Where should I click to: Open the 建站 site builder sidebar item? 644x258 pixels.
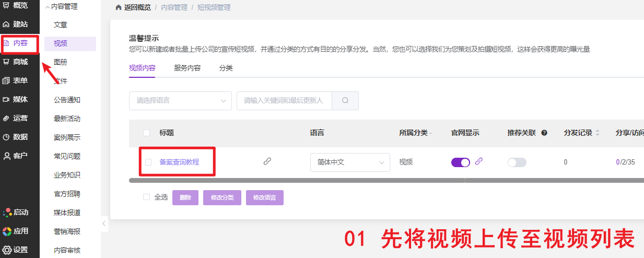(16, 25)
